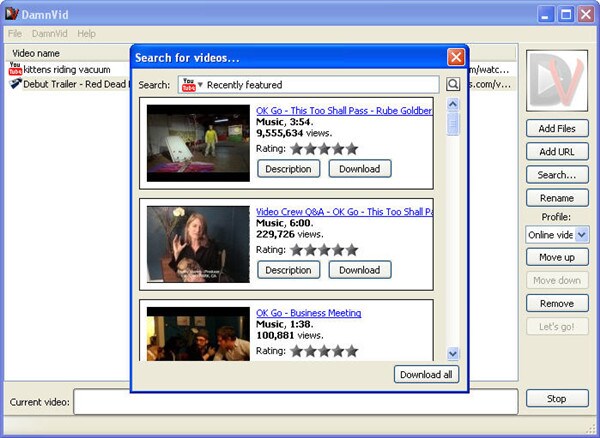This screenshot has height=438, width=600.
Task: Maximize the DamnVid window
Action: (566, 15)
